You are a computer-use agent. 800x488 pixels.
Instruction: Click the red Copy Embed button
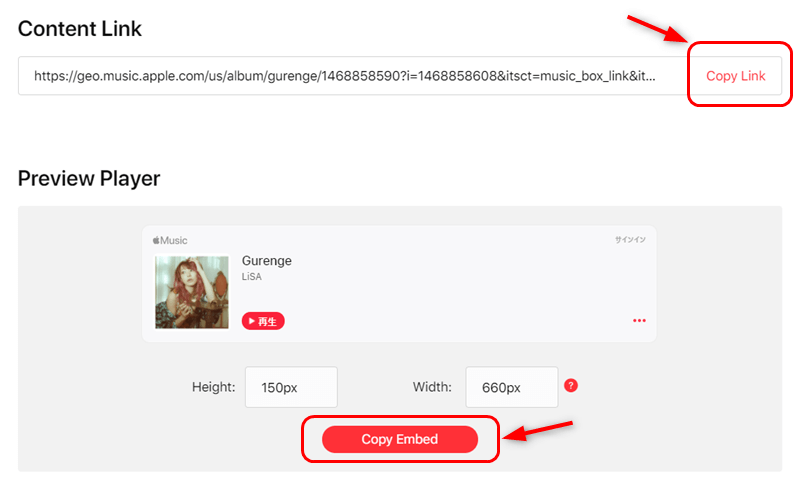pos(399,440)
